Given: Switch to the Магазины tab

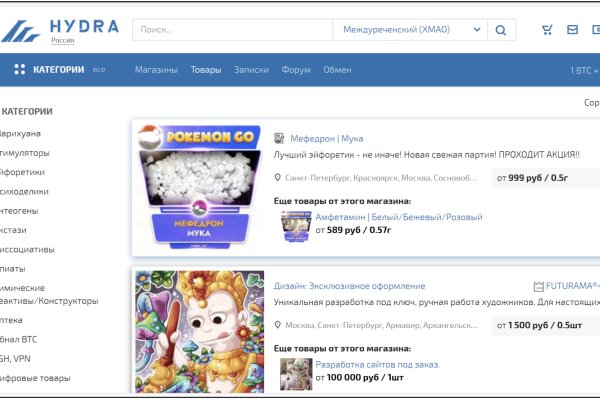Looking at the screenshot, I should (x=156, y=70).
